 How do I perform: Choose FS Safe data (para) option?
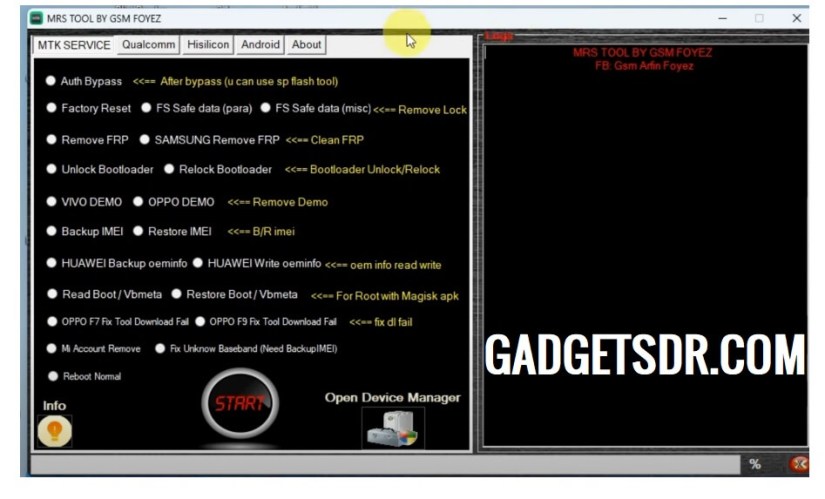(197, 108)
